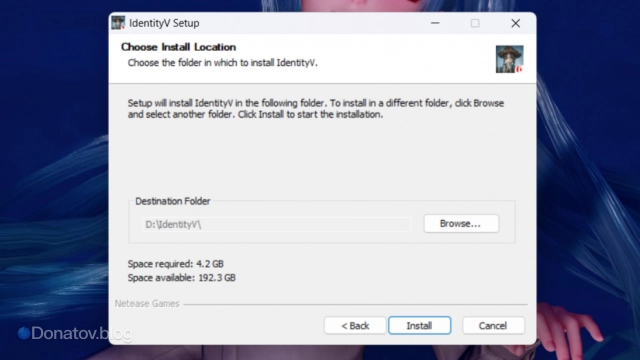The width and height of the screenshot is (640, 360).
Task: Click the 'Netease Games' label
Action: pos(147,303)
